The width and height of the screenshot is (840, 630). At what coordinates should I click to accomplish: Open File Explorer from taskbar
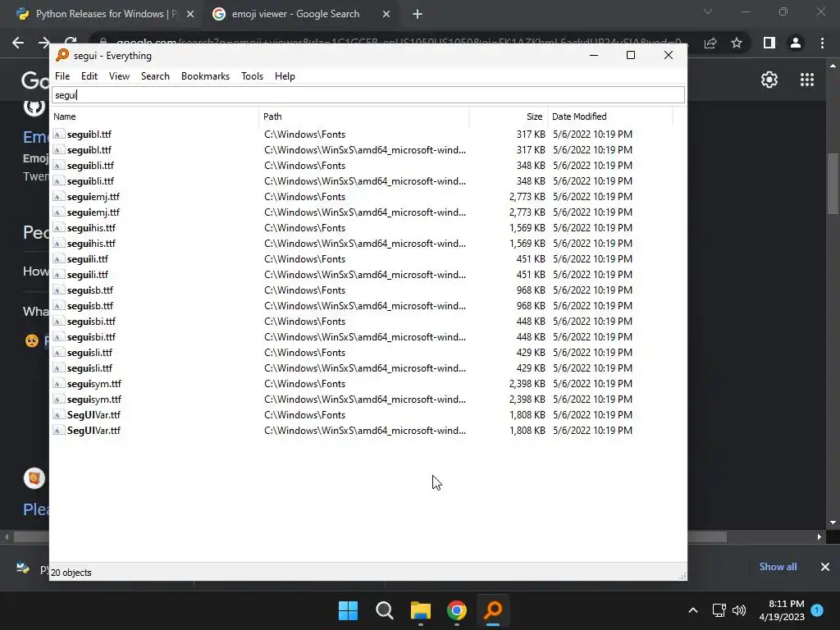click(x=421, y=610)
